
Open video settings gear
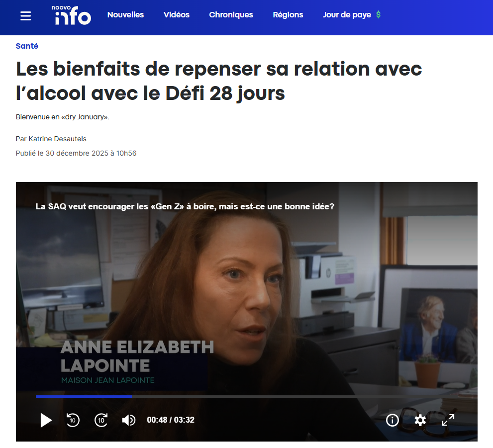pos(420,420)
